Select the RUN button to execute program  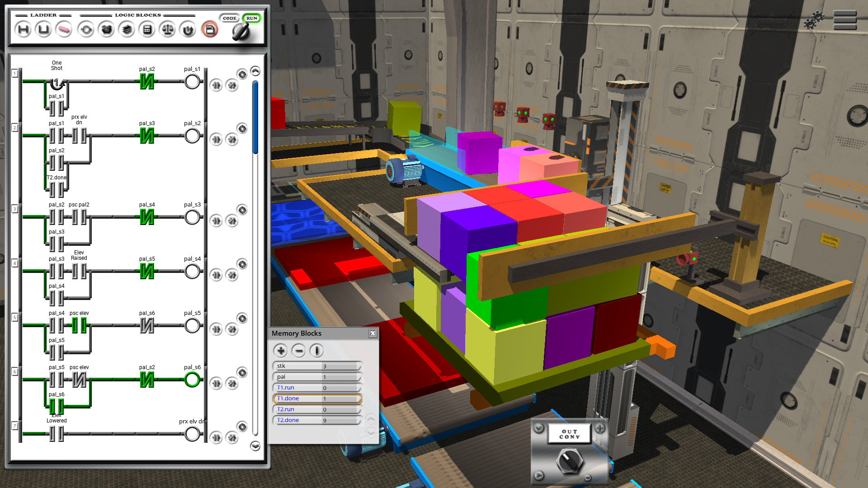(x=251, y=18)
